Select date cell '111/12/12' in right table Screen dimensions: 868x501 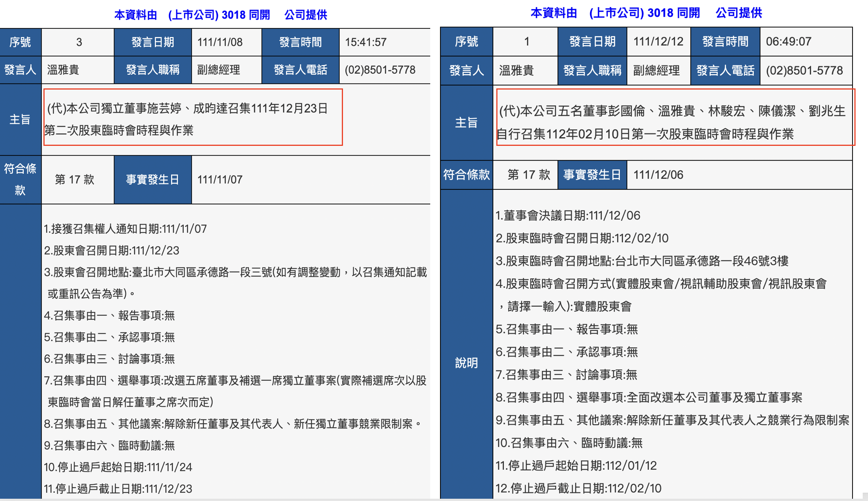pyautogui.click(x=658, y=41)
